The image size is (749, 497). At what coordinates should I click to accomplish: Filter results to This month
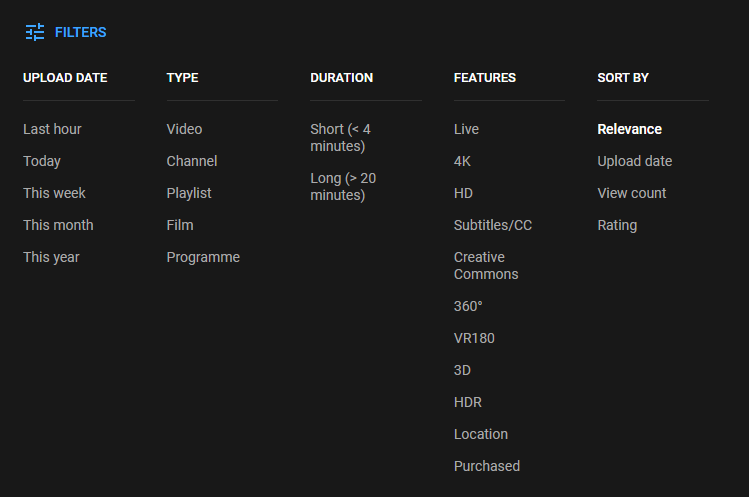[x=58, y=225]
